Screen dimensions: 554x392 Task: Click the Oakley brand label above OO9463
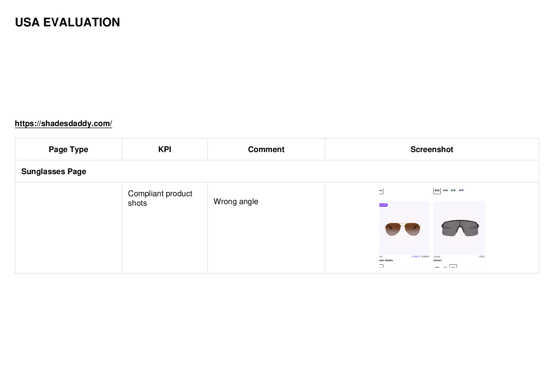point(437,257)
